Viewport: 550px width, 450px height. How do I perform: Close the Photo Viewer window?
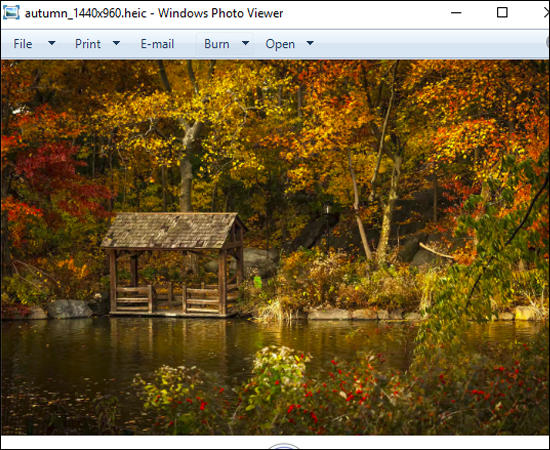pos(547,13)
